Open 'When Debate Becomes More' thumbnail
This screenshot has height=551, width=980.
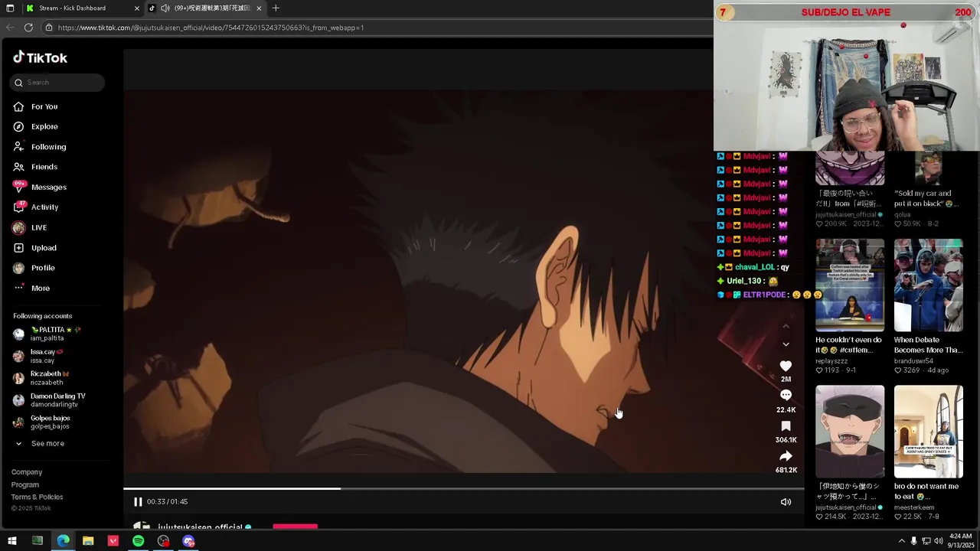click(929, 285)
